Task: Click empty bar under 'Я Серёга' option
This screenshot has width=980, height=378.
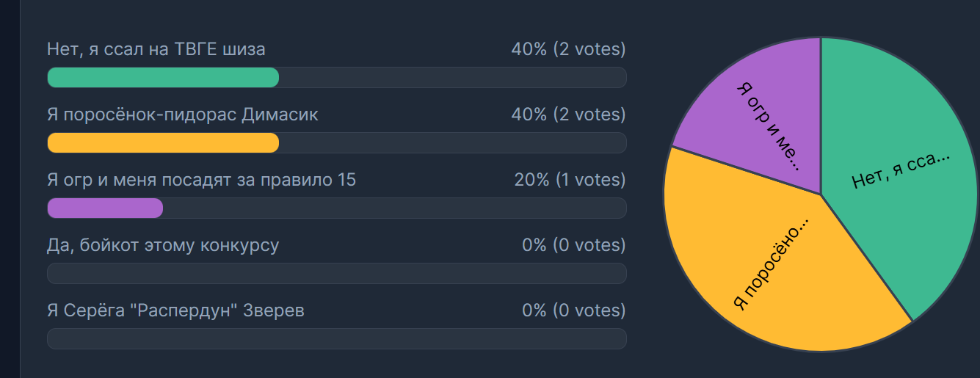Action: [x=336, y=338]
